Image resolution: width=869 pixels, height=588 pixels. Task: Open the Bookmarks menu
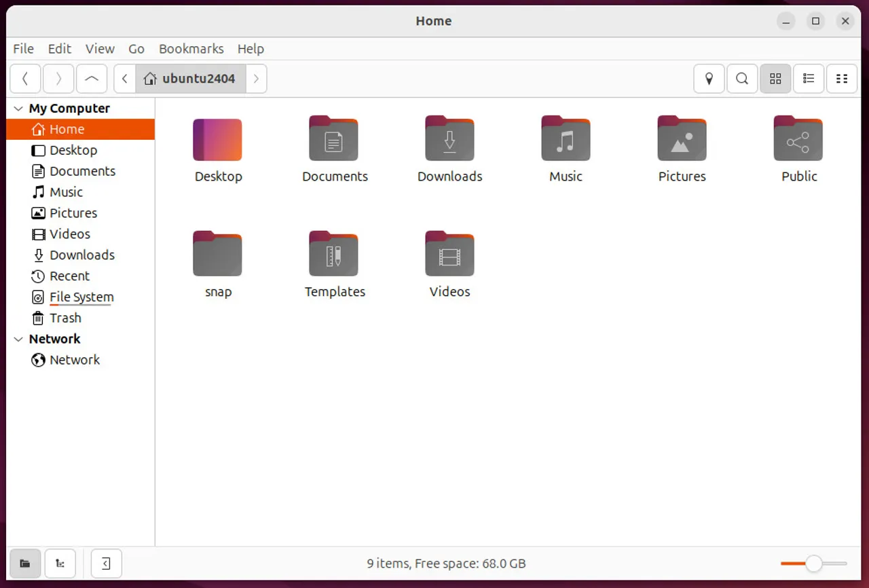(191, 48)
